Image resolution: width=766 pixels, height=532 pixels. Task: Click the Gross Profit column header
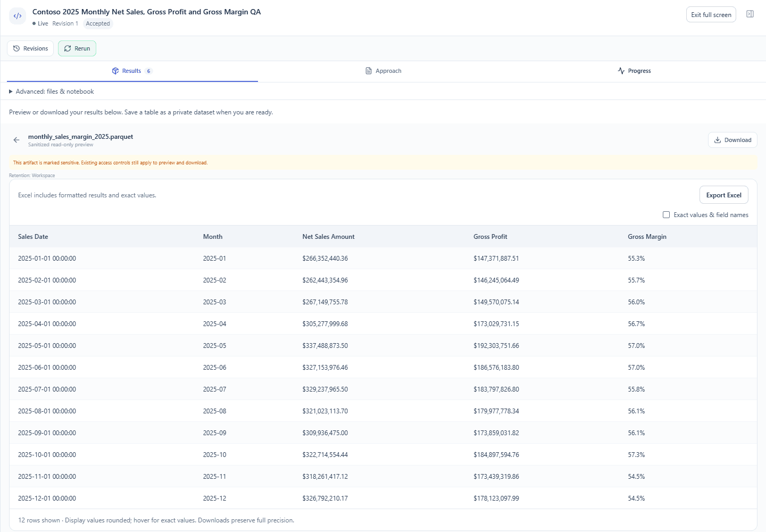pyautogui.click(x=490, y=237)
